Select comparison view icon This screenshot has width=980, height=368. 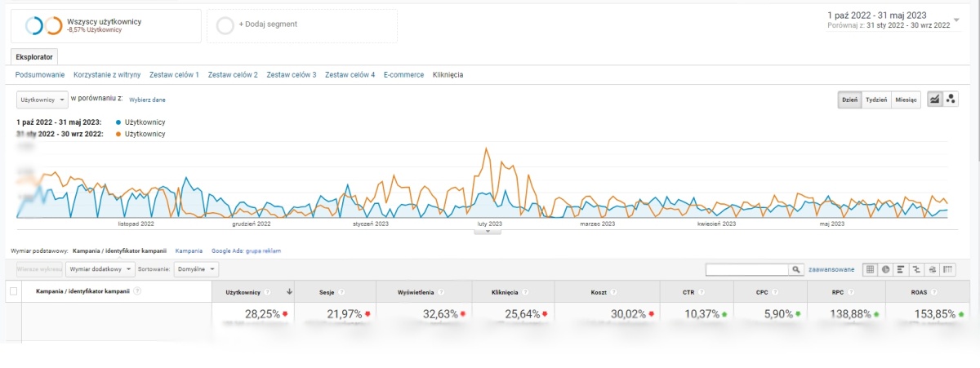click(x=916, y=269)
